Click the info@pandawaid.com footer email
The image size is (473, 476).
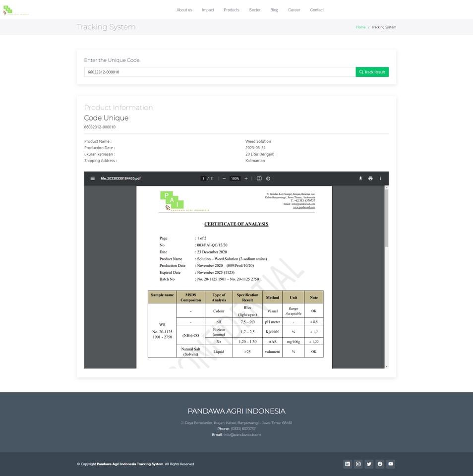[x=242, y=435]
